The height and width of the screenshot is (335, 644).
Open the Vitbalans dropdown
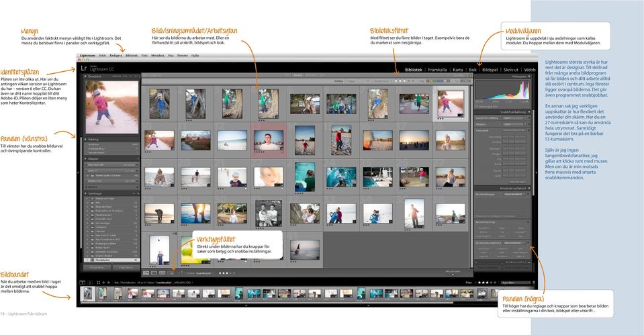(x=514, y=124)
